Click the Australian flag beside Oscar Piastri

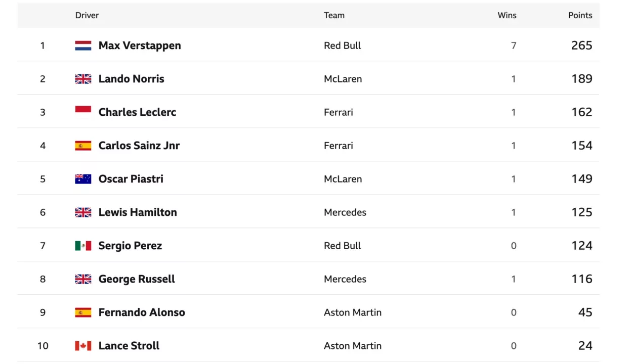tap(83, 179)
